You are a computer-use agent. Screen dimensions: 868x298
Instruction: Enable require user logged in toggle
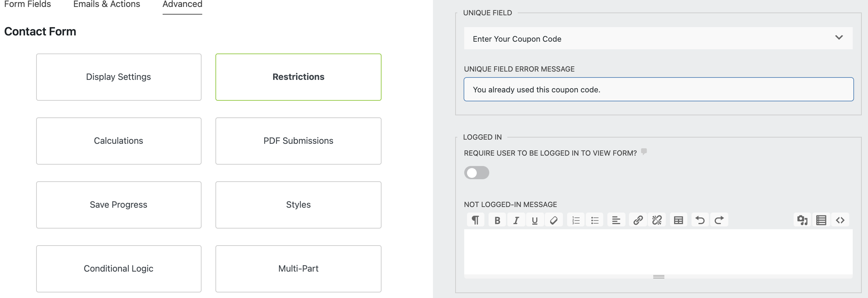pyautogui.click(x=476, y=173)
